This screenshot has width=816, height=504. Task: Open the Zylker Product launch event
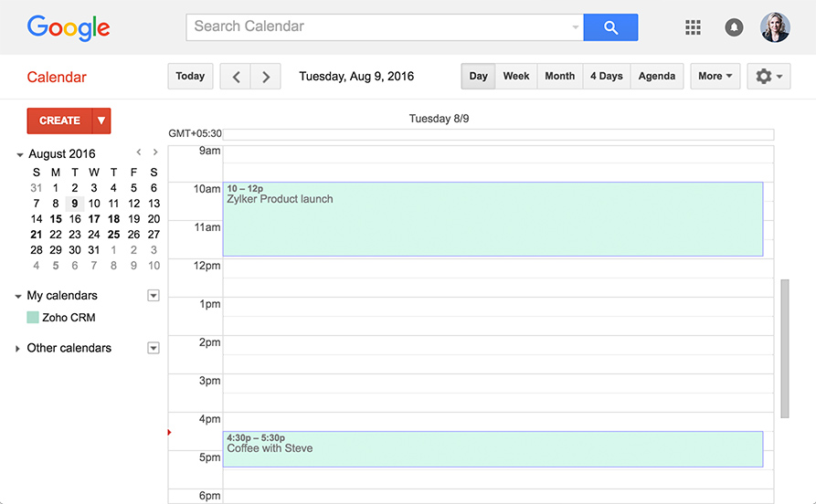[493, 219]
